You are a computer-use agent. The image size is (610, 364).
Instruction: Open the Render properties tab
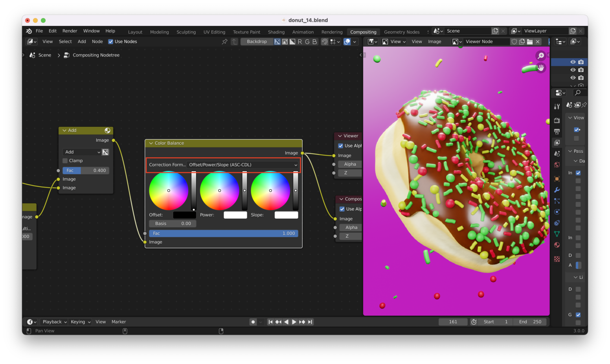point(557,121)
